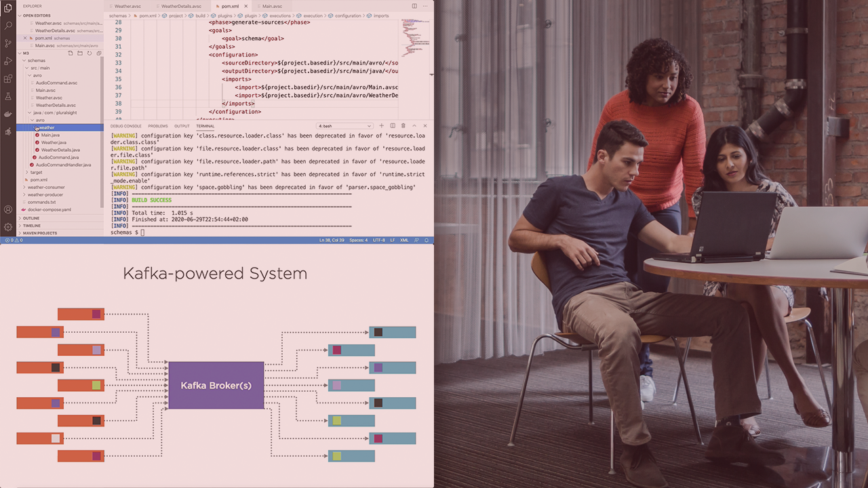Click the XML language mode in status bar
The image size is (868, 488).
[404, 240]
